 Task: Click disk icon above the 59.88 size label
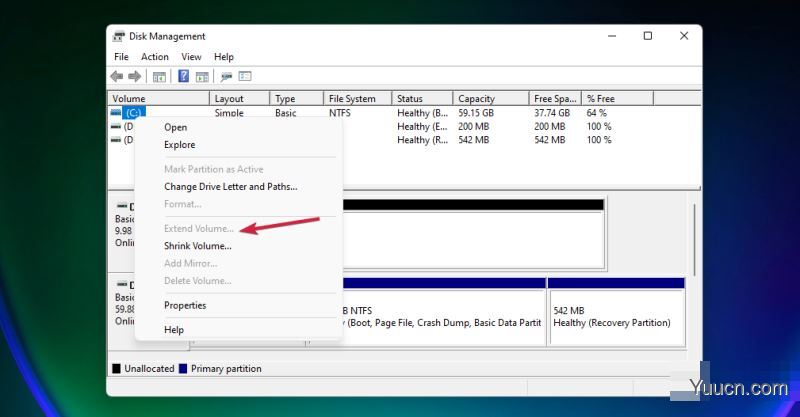pos(122,284)
